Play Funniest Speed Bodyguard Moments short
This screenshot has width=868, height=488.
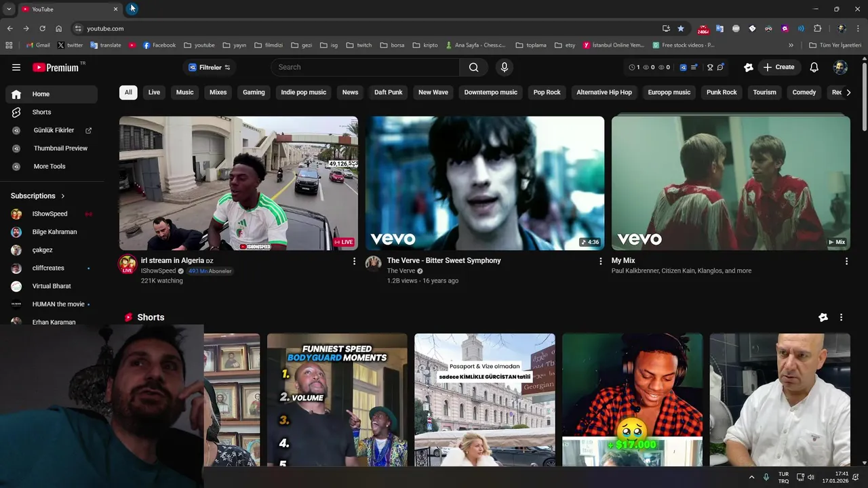337,400
